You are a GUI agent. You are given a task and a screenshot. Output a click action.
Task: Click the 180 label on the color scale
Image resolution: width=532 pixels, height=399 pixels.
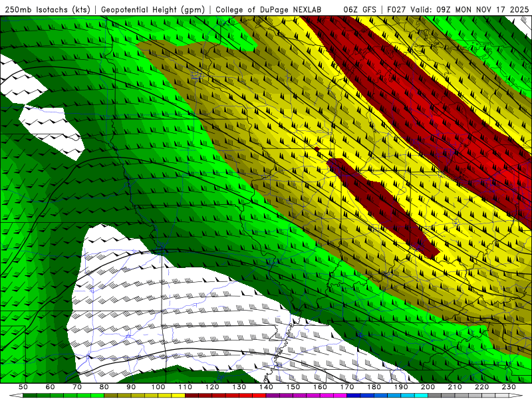(x=374, y=387)
